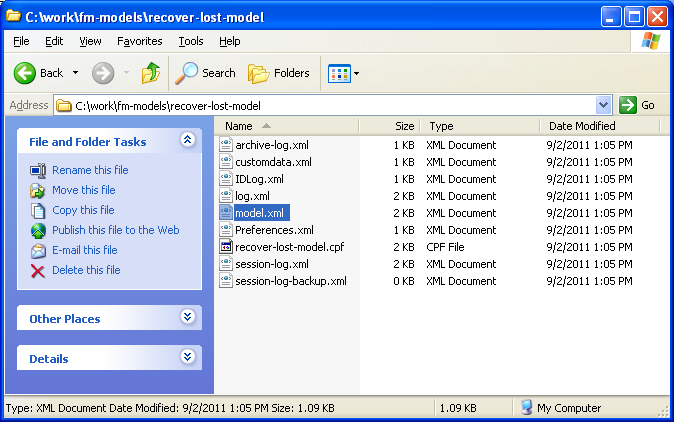Viewport: 674px width, 422px height.
Task: Click the highlighted model.xml file name
Action: 262,213
